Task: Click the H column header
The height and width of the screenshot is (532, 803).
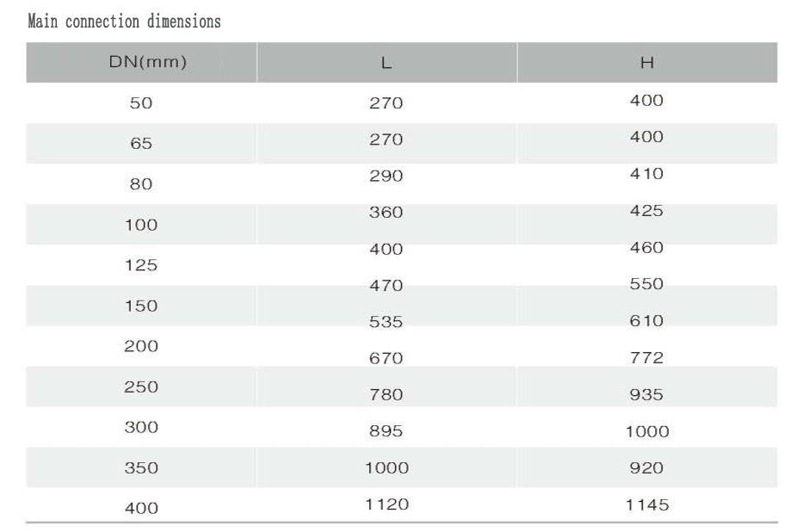Action: 647,63
